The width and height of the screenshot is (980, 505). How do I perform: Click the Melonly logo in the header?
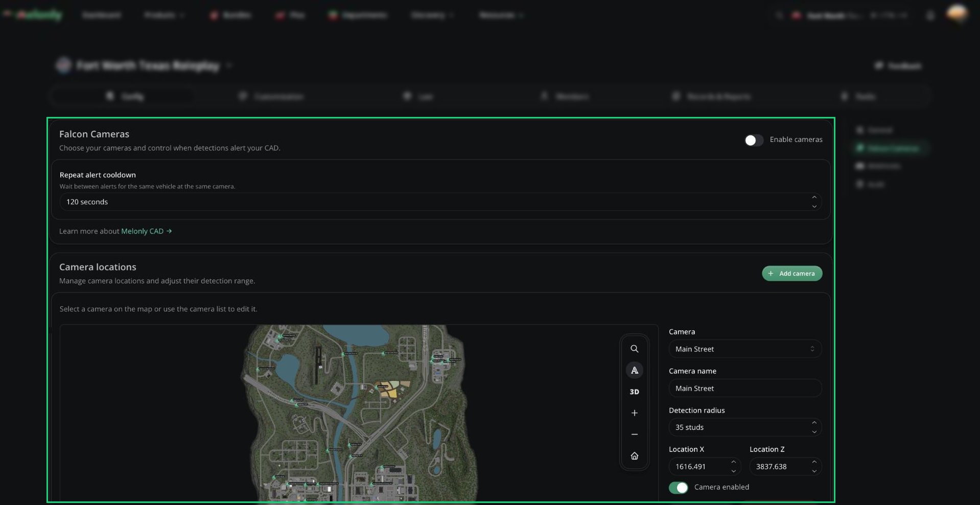pyautogui.click(x=33, y=15)
